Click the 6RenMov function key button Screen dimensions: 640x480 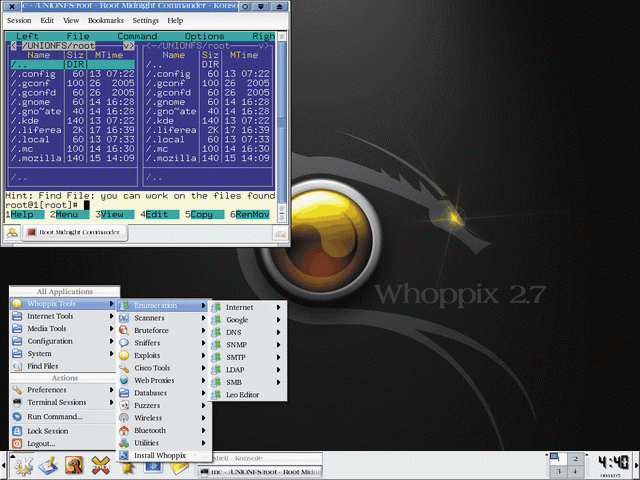tap(249, 215)
